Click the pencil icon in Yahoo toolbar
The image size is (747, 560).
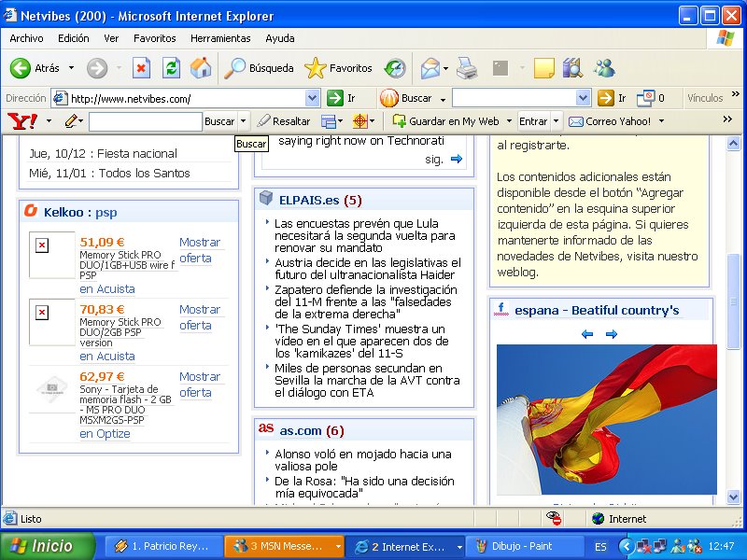[70, 121]
